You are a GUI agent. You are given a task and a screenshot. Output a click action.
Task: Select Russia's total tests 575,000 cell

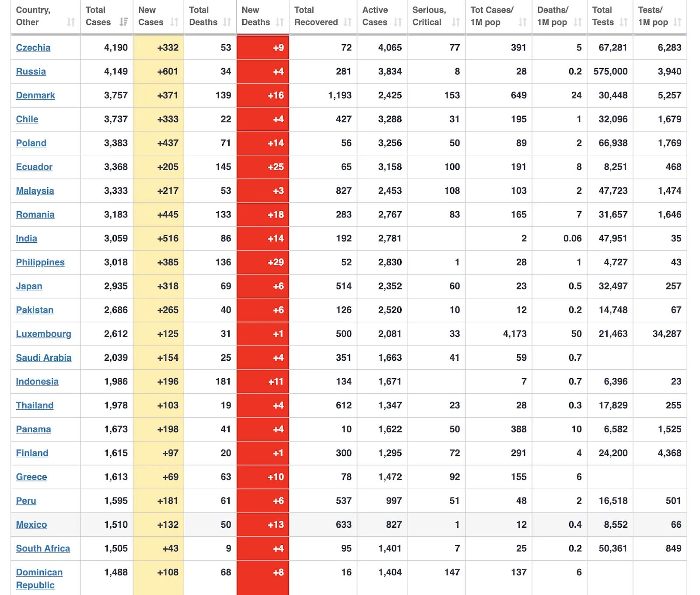610,72
